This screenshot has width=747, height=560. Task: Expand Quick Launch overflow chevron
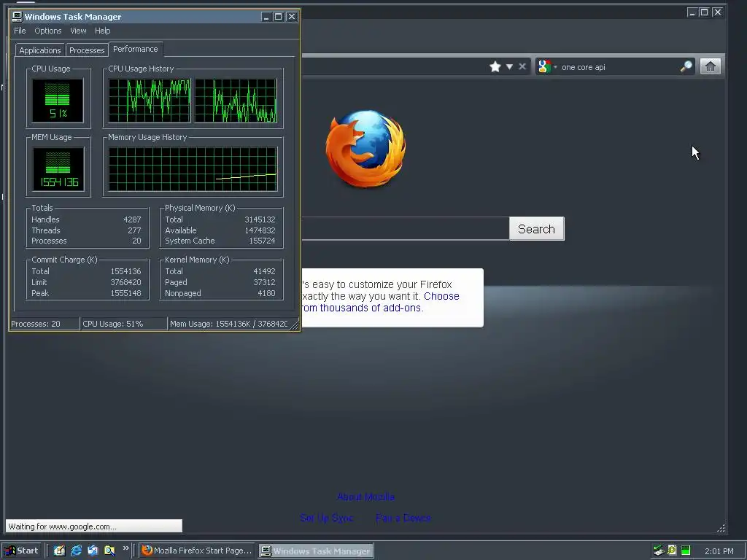pyautogui.click(x=125, y=548)
